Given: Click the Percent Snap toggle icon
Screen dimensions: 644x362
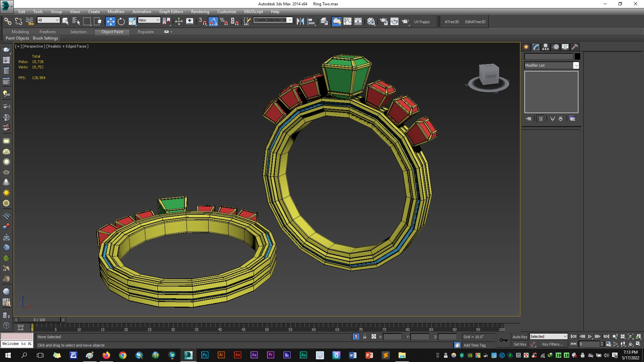Looking at the screenshot, I should pyautogui.click(x=224, y=21).
